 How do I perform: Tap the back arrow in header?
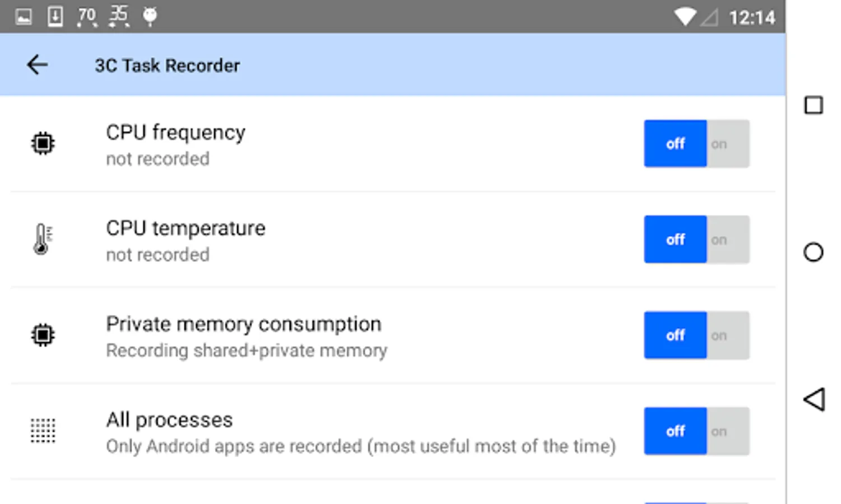(37, 65)
